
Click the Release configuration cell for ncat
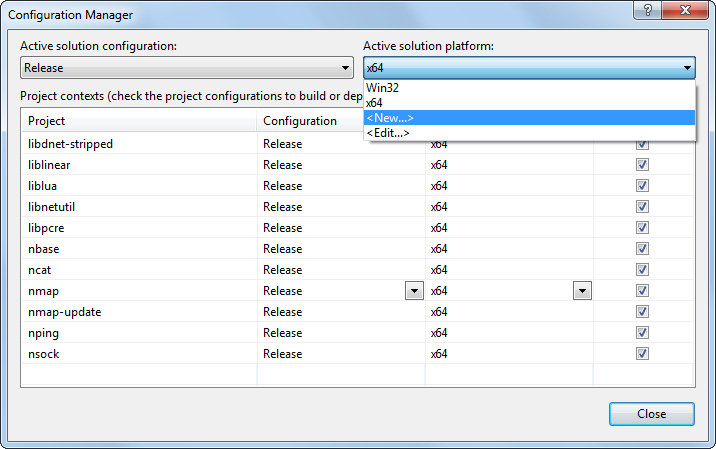tap(341, 270)
